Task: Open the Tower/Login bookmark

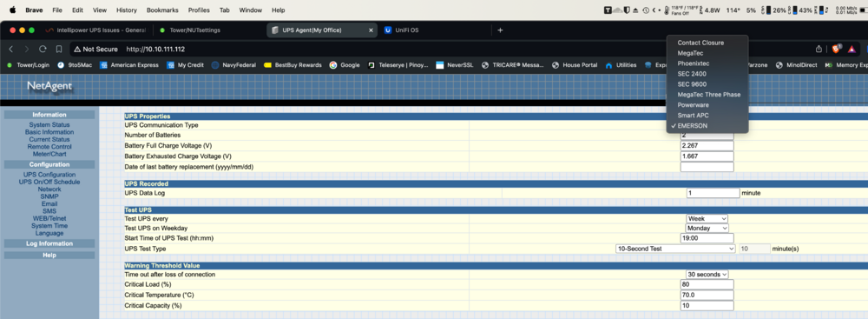Action: point(28,65)
